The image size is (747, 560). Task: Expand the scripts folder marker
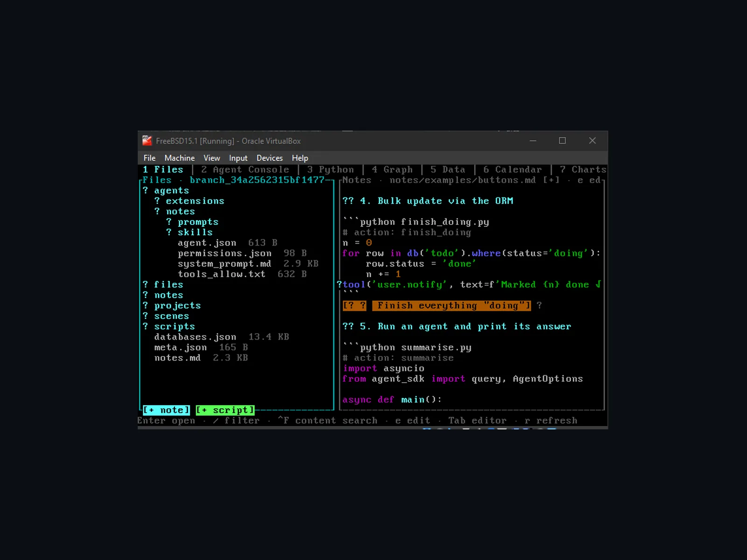click(145, 326)
